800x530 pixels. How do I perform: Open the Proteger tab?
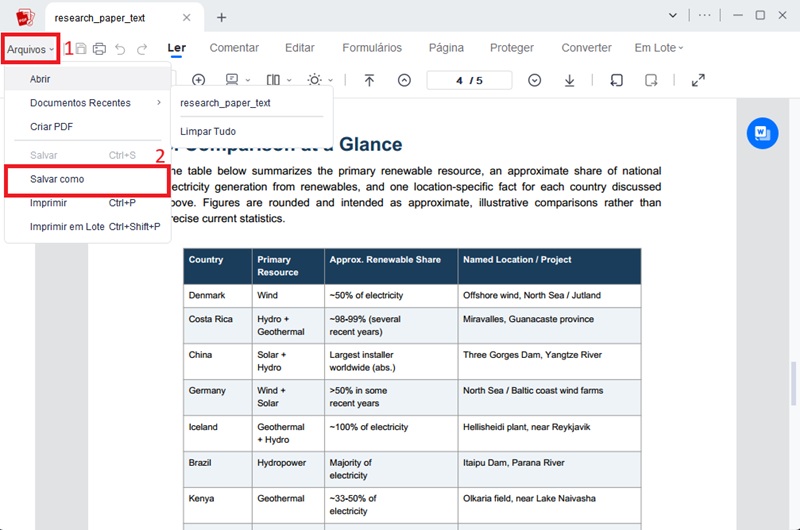tap(512, 48)
